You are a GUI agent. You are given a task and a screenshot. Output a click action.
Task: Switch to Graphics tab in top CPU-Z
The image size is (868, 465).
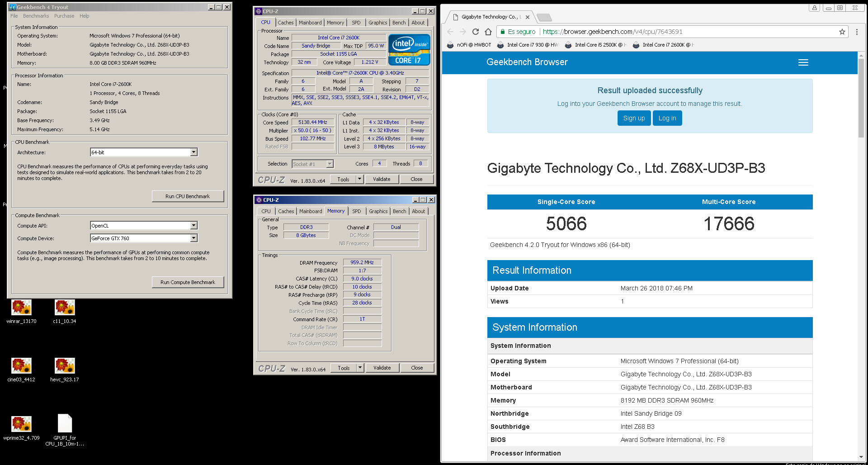tap(378, 23)
